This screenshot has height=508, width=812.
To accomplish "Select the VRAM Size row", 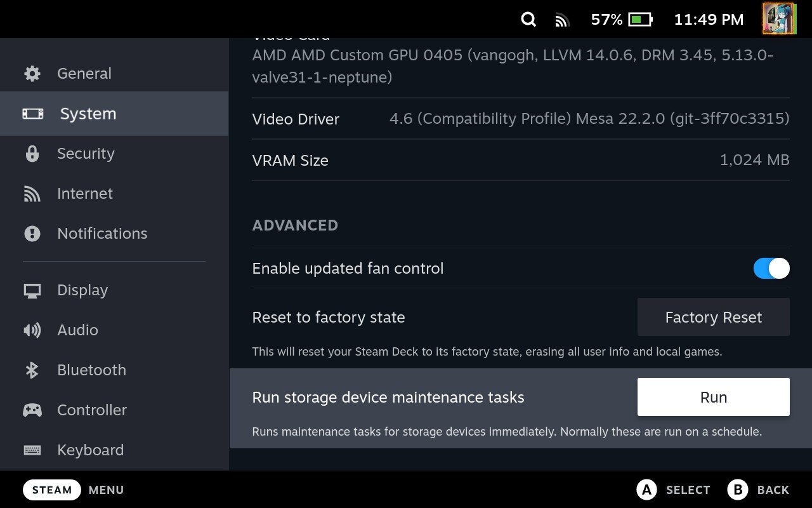I will click(521, 160).
